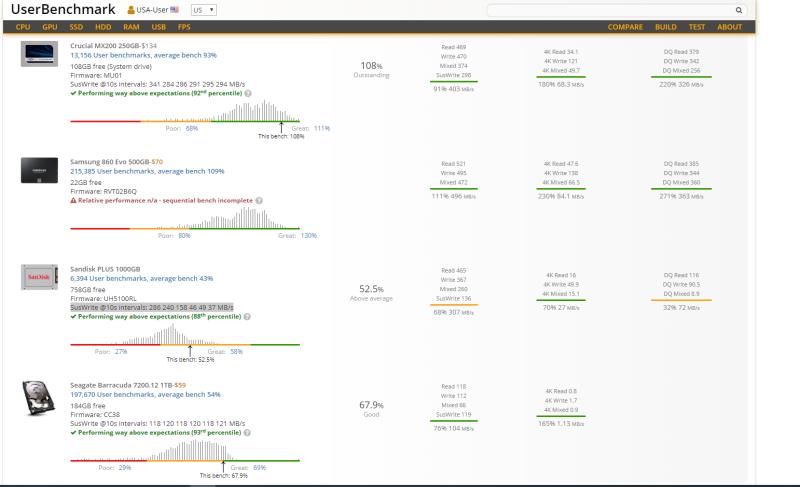Click Samsung firmware RVT02B6Q text
The width and height of the screenshot is (800, 487).
pos(104,192)
